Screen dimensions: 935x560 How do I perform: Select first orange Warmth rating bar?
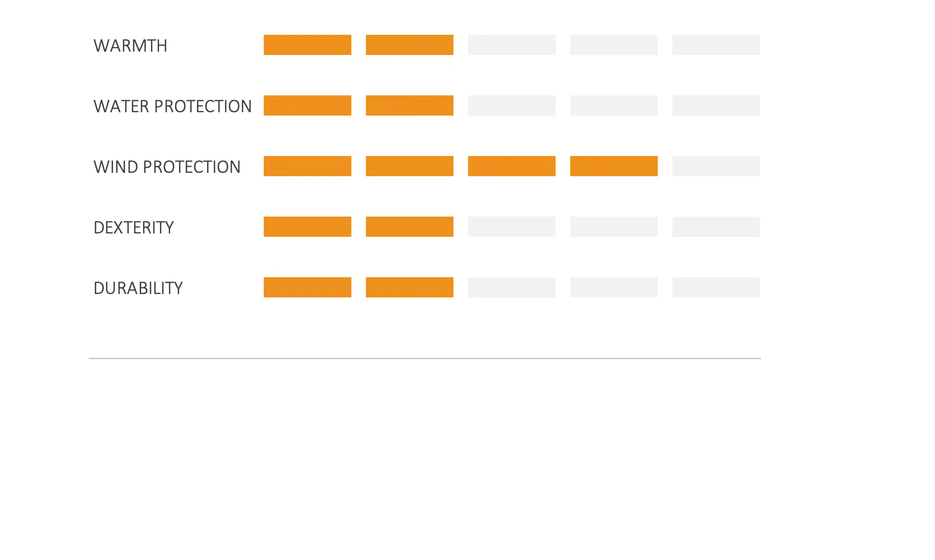(x=308, y=45)
